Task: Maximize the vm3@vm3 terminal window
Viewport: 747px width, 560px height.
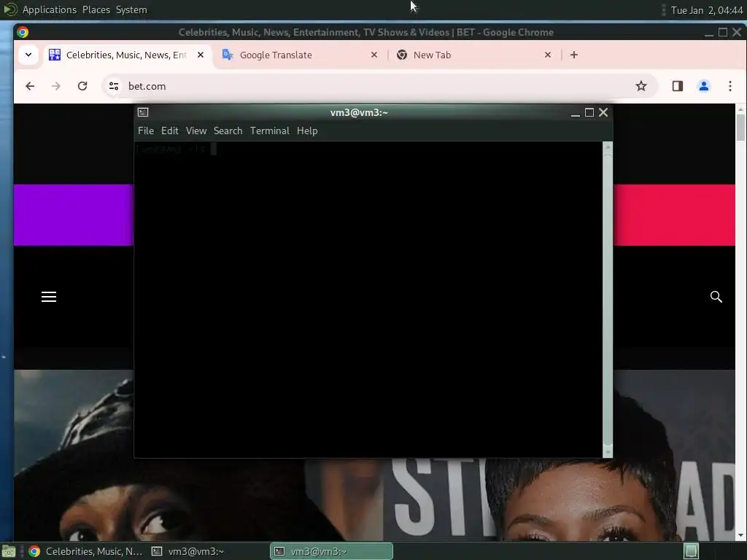Action: [589, 112]
